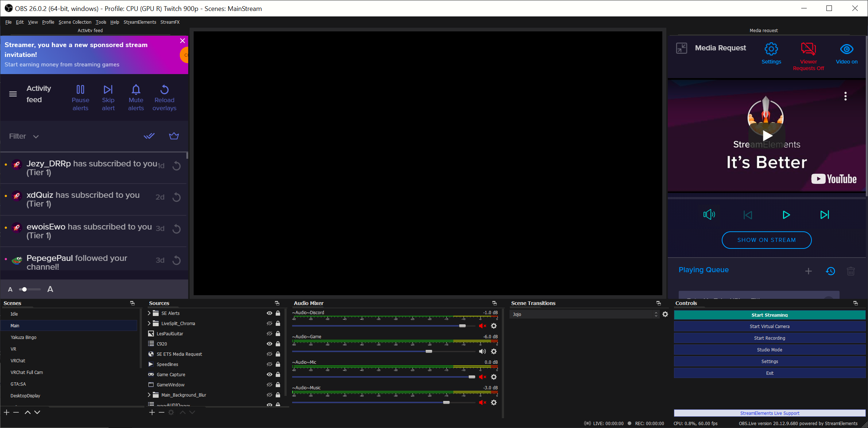Add a song to the Playing Queue
The image size is (868, 428).
(809, 271)
